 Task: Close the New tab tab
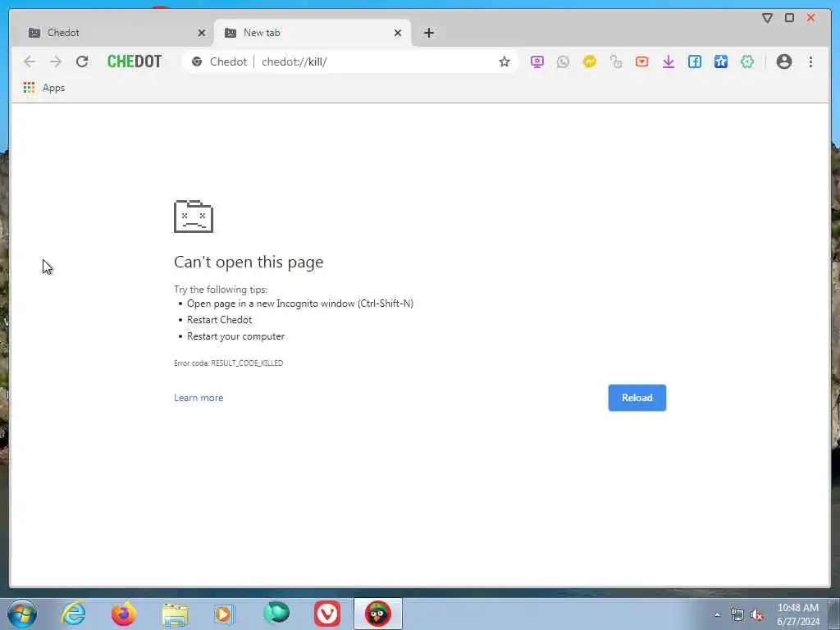tap(398, 33)
